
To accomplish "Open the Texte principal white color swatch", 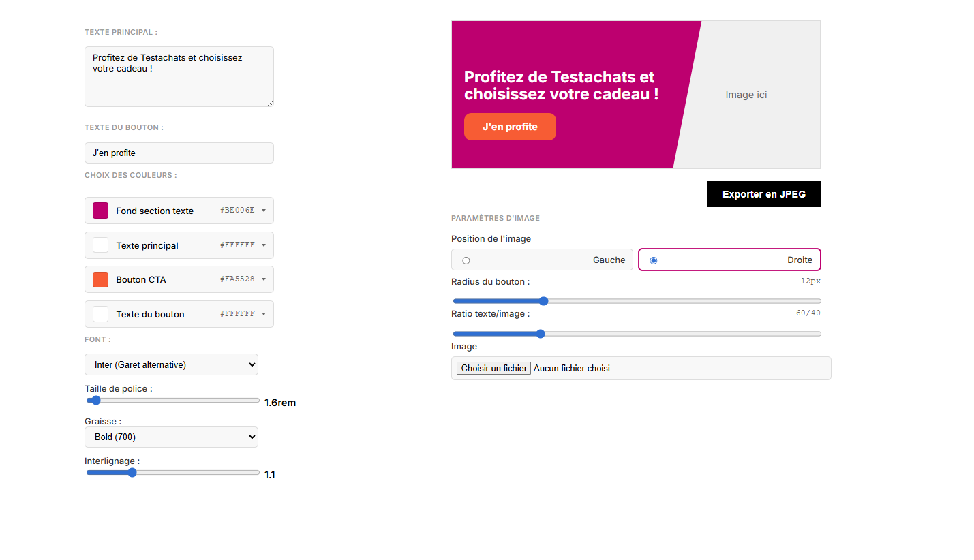I will 100,245.
